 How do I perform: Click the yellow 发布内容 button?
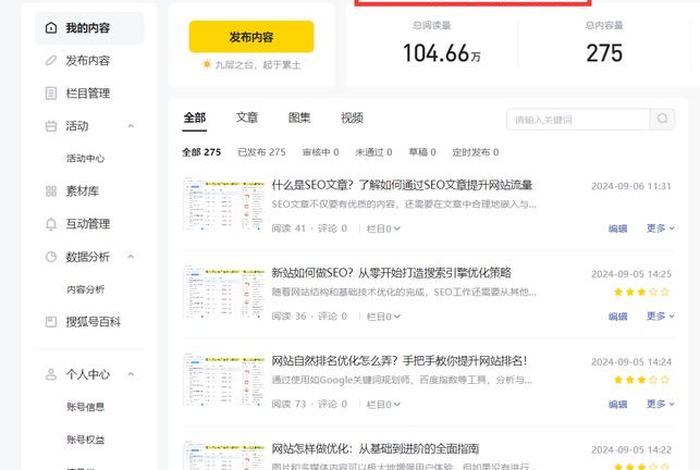click(251, 37)
